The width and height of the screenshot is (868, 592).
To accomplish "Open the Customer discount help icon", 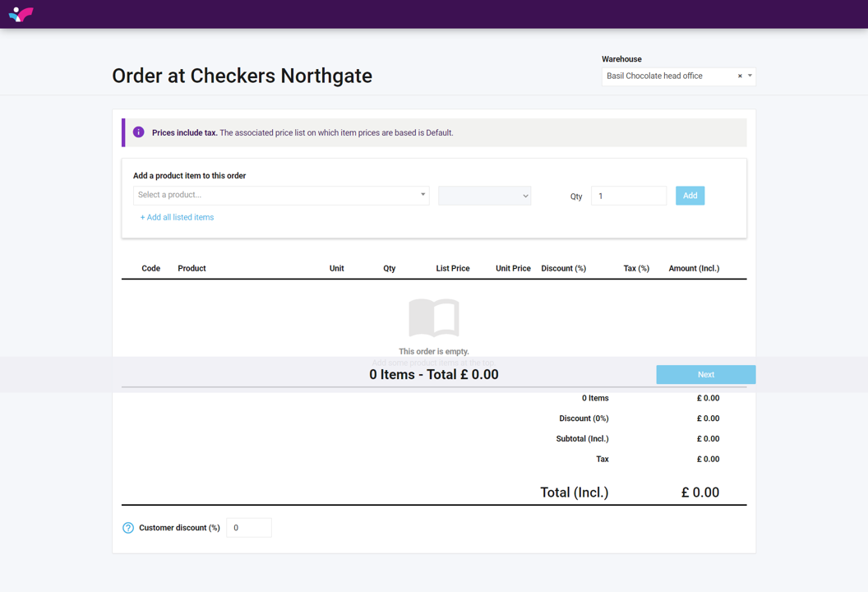I will (x=128, y=528).
